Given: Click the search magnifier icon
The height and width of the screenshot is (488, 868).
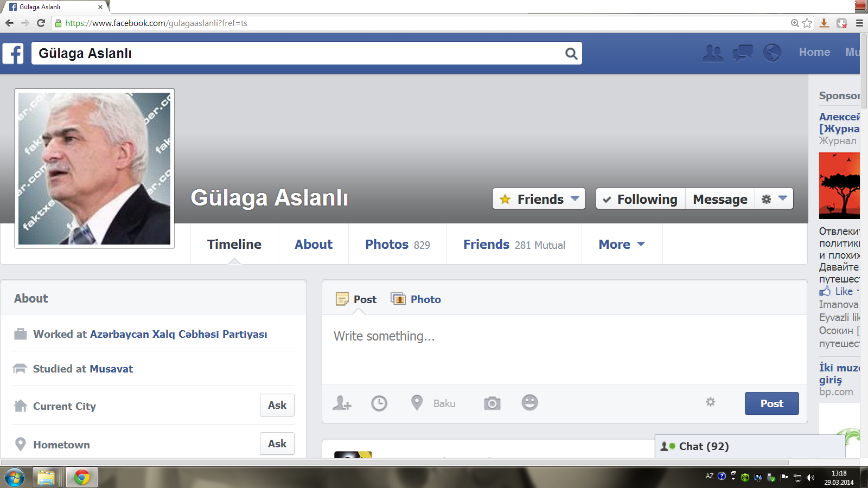Looking at the screenshot, I should point(571,54).
